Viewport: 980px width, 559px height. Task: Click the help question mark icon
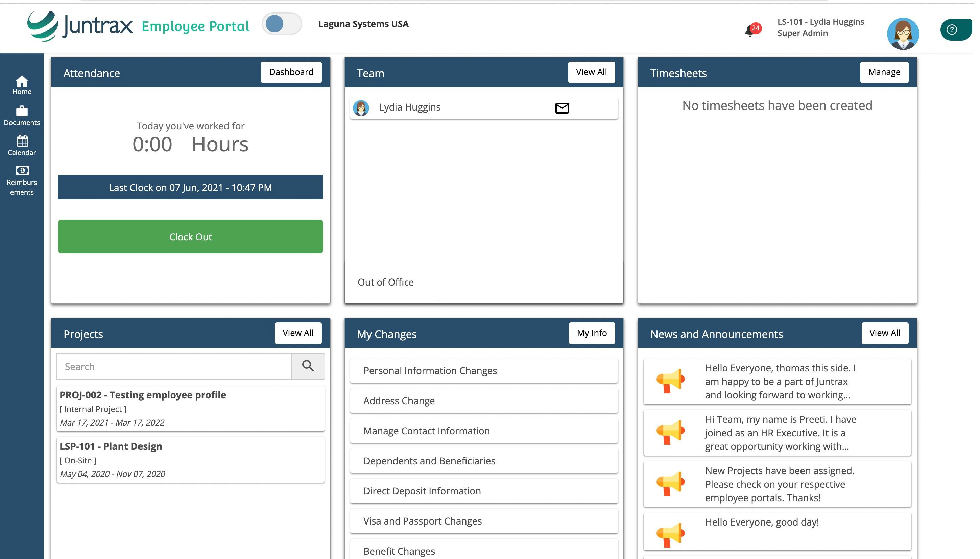click(x=952, y=29)
